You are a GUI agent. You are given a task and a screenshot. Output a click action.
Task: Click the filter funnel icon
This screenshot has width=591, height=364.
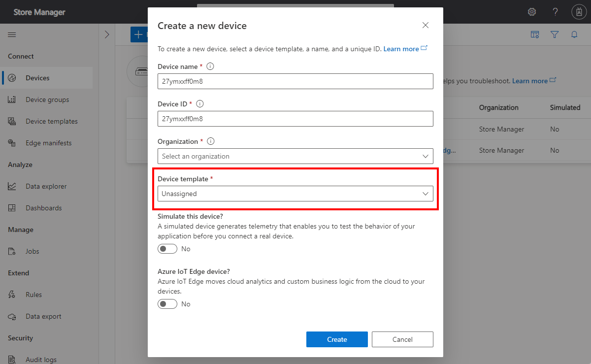[555, 34]
